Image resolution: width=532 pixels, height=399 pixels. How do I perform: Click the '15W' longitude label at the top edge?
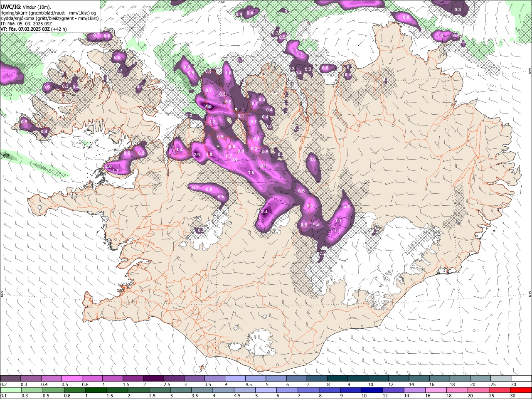[441, 2]
